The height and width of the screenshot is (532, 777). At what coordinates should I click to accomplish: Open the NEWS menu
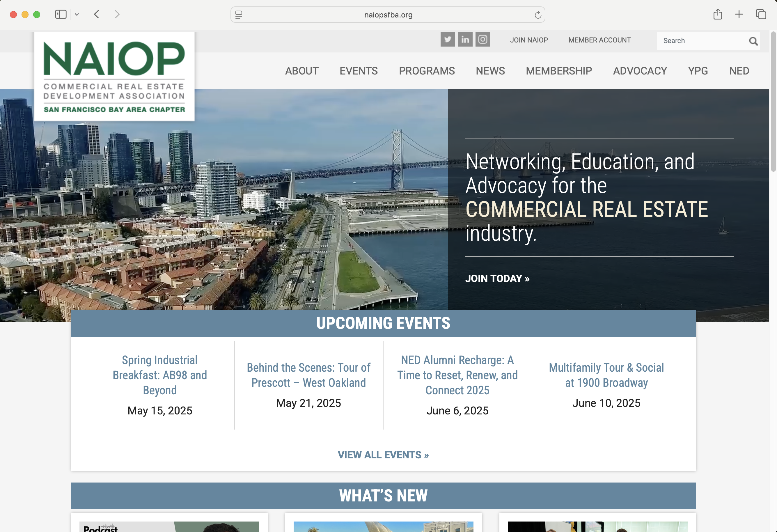(490, 71)
